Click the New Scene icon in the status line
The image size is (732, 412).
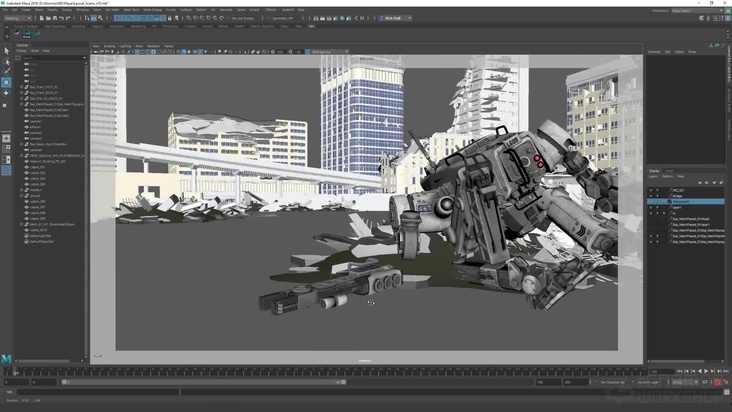click(x=42, y=18)
